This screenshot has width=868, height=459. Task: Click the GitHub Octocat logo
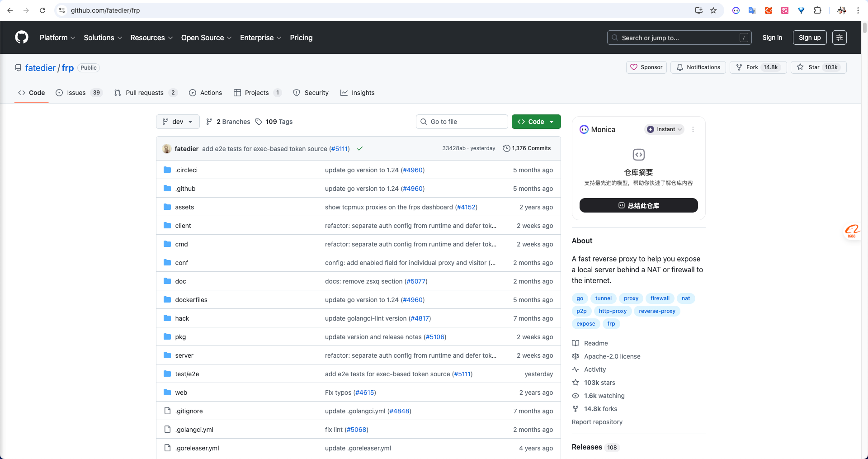pyautogui.click(x=22, y=38)
